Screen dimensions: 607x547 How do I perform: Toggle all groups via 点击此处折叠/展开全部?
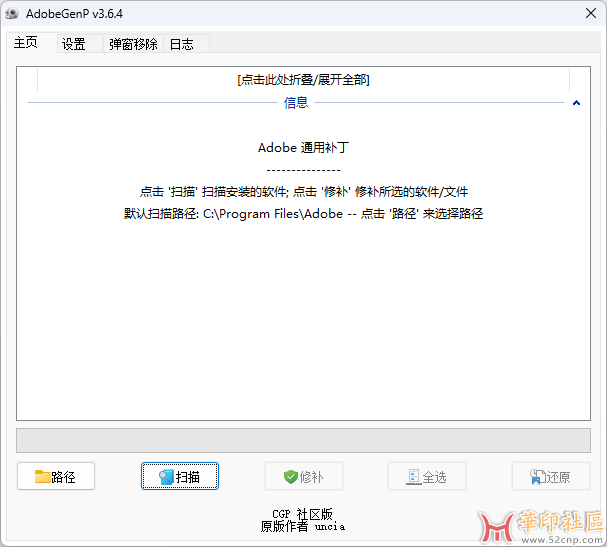[x=304, y=80]
